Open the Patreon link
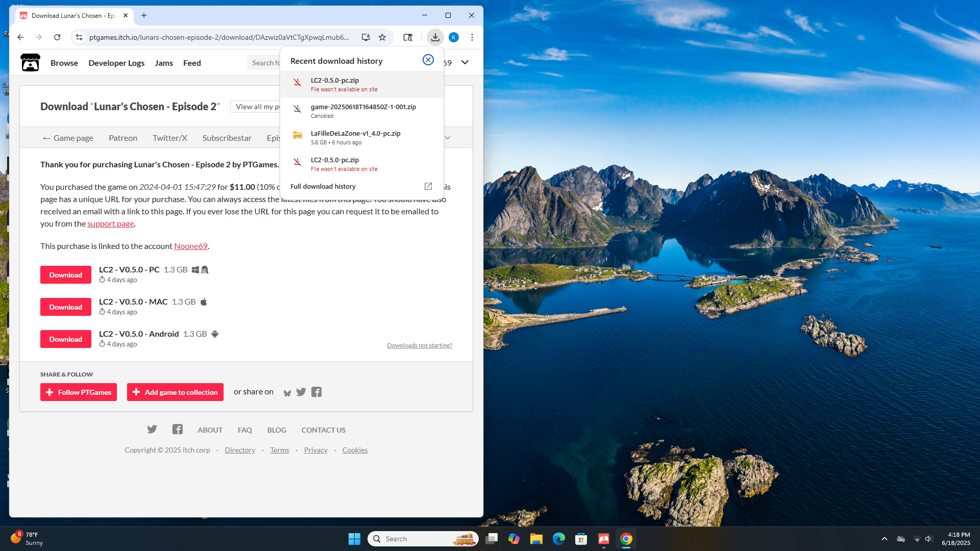Image resolution: width=980 pixels, height=551 pixels. click(x=123, y=138)
